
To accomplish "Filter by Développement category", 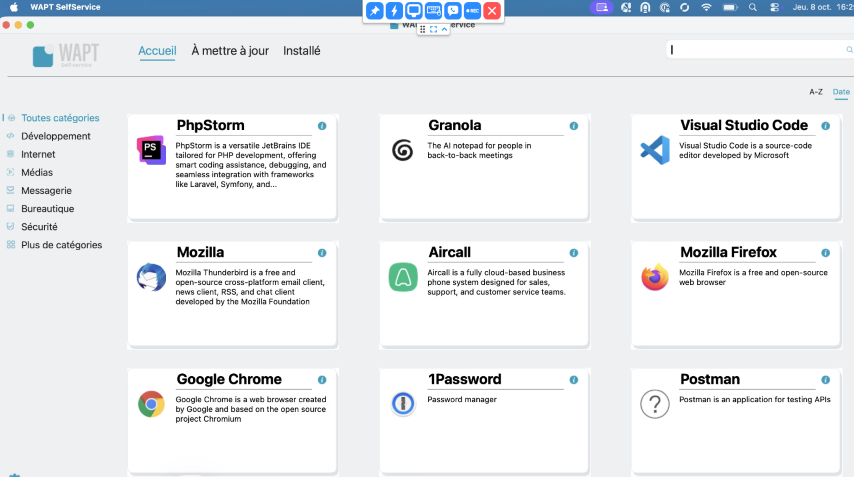I will point(56,136).
